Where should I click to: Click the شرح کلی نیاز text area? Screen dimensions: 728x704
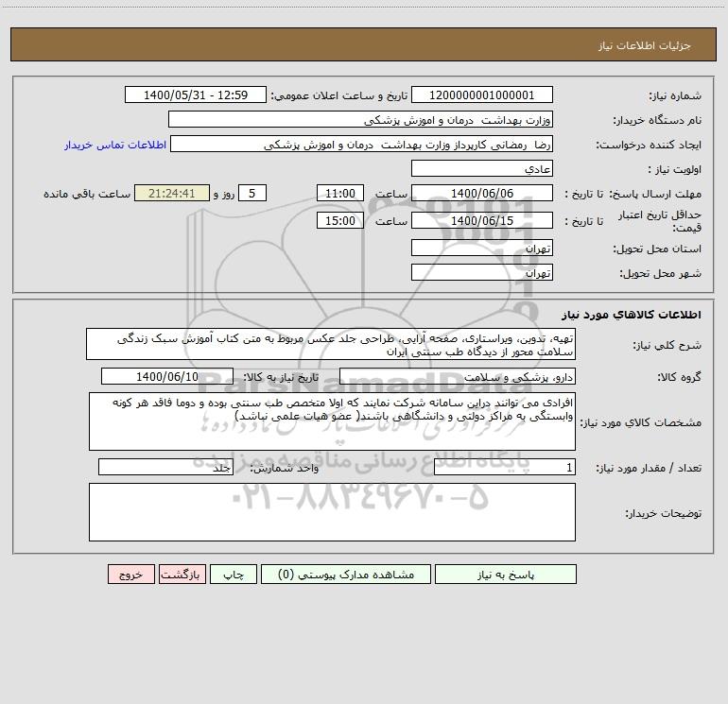click(331, 344)
